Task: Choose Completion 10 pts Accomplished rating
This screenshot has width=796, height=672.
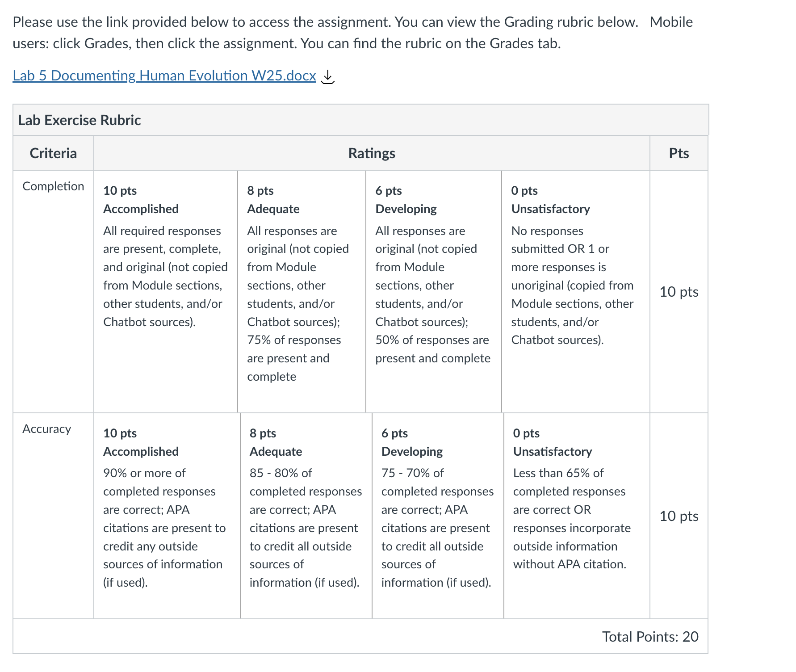Action: click(x=166, y=291)
